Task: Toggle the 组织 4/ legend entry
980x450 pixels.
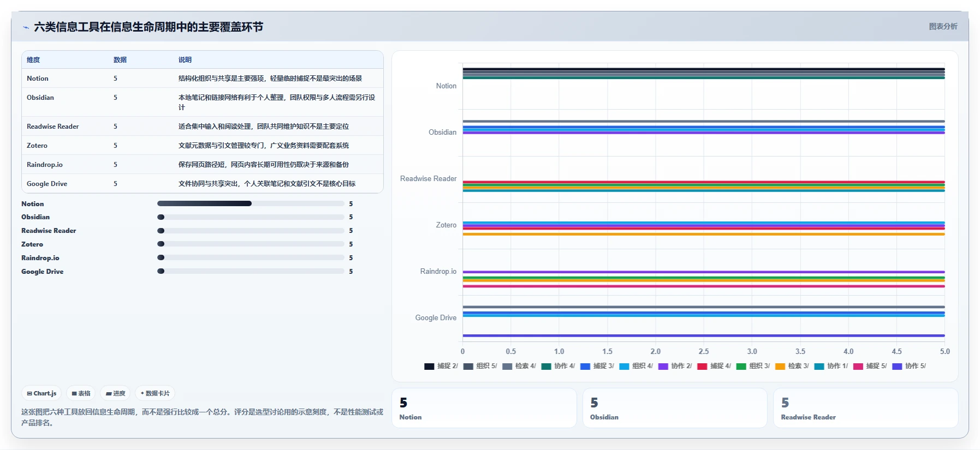Action: click(x=636, y=366)
